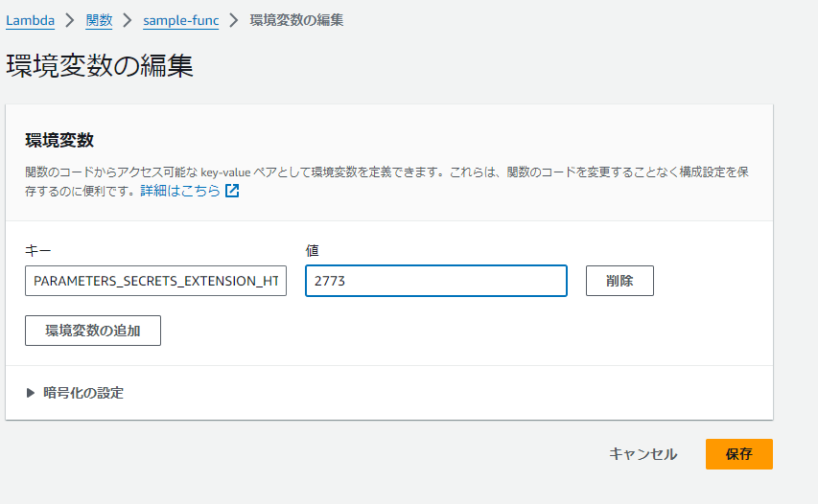Go to the Lambda breadcrumb link

tap(31, 20)
